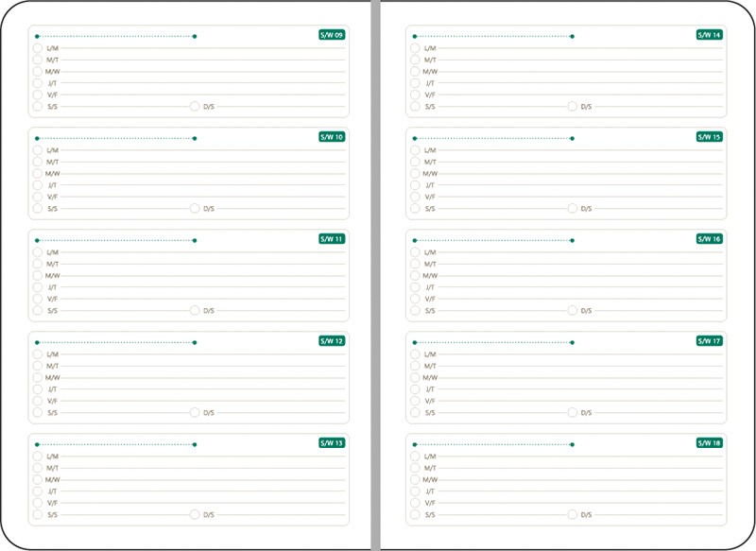
Task: Tick the D/S circle in week 09
Action: point(195,106)
